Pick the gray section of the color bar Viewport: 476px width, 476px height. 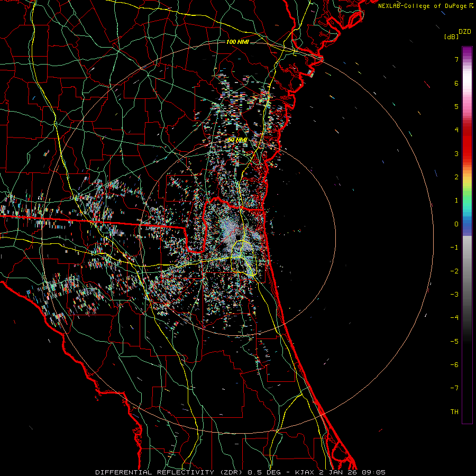(x=466, y=254)
